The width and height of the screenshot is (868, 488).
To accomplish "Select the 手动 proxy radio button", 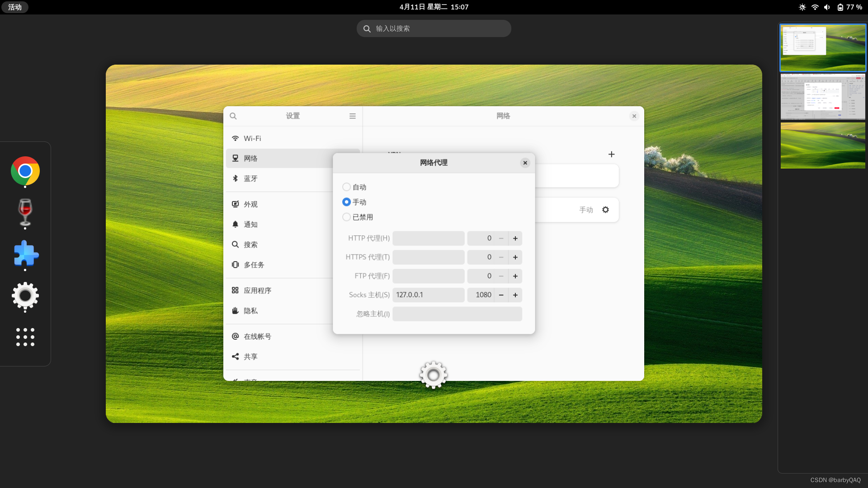I will click(x=347, y=202).
